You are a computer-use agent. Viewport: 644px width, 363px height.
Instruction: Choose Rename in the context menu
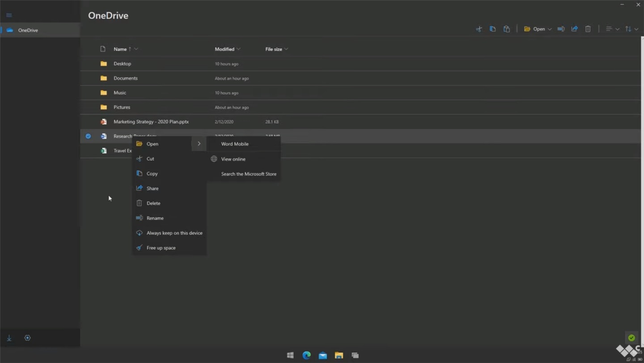[169, 218]
